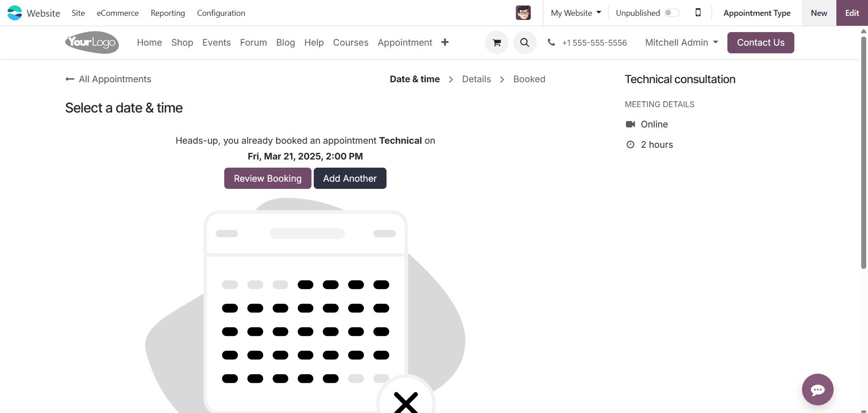Click the phone icon beside the number
The image size is (868, 413).
[551, 42]
